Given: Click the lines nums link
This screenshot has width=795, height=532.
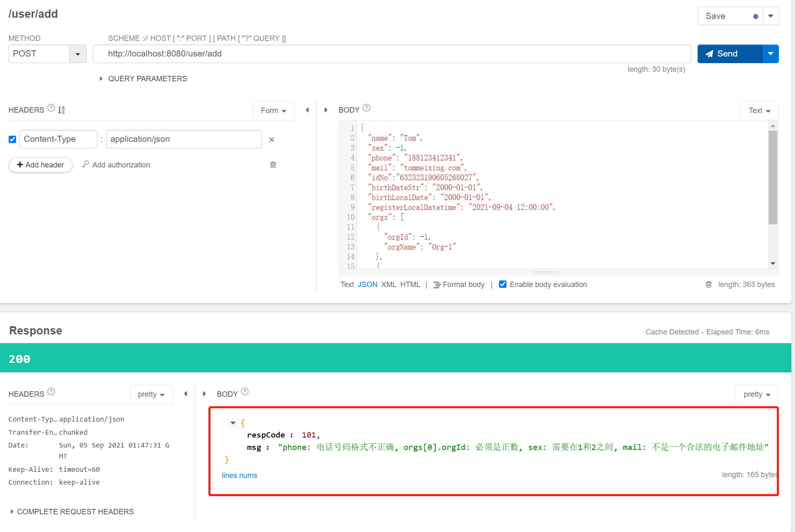Looking at the screenshot, I should 239,475.
